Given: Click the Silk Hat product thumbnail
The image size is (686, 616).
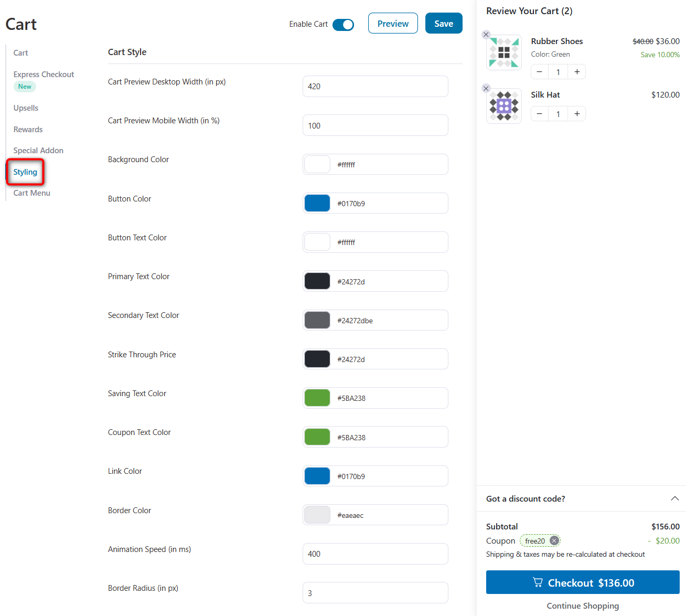Looking at the screenshot, I should (x=504, y=106).
